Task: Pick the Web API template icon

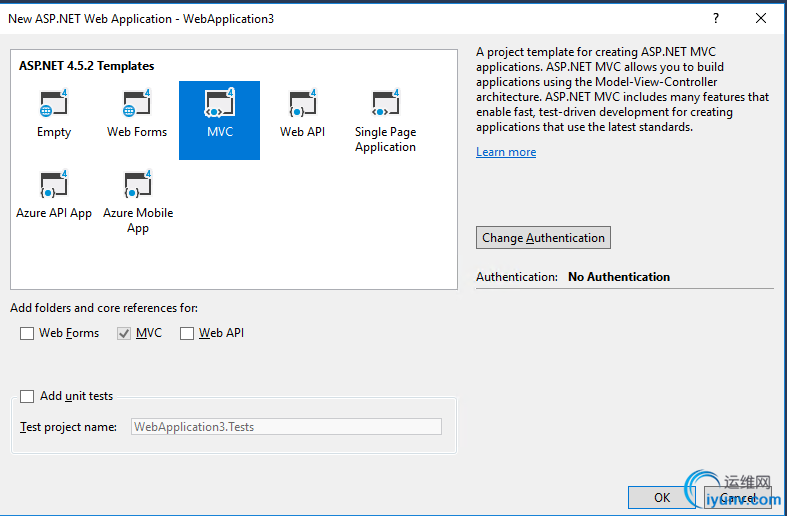Action: click(x=303, y=103)
